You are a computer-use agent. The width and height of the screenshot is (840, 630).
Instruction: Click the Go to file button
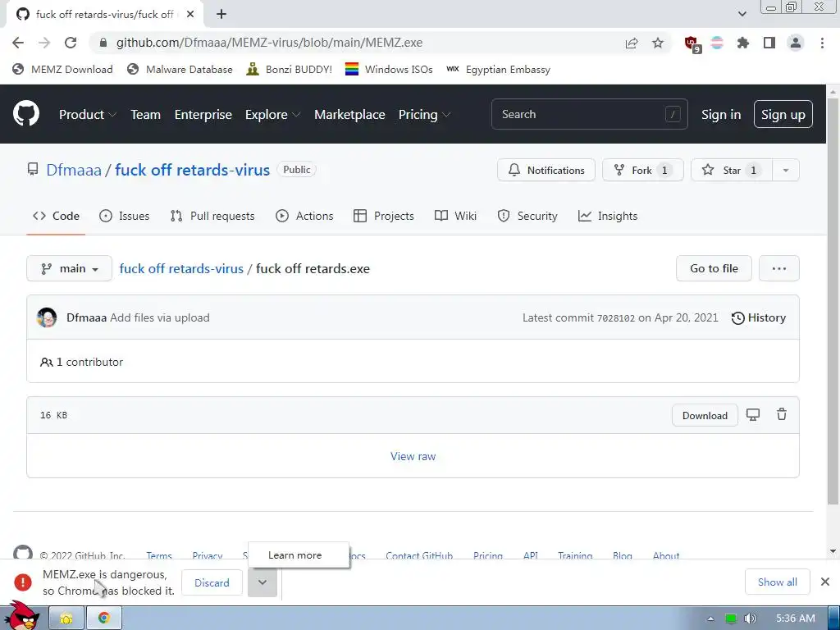pyautogui.click(x=714, y=268)
